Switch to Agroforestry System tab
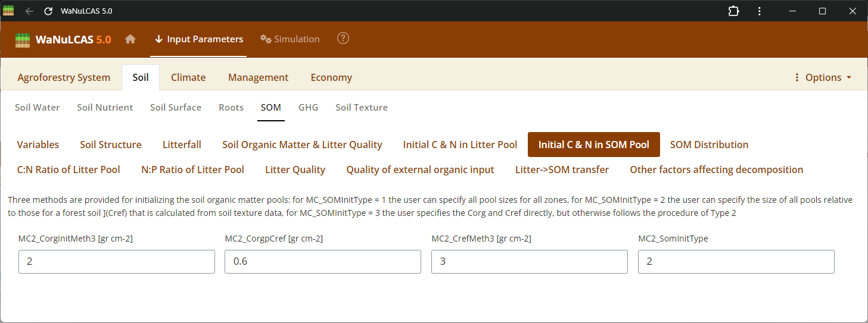This screenshot has height=323, width=868. coord(64,77)
